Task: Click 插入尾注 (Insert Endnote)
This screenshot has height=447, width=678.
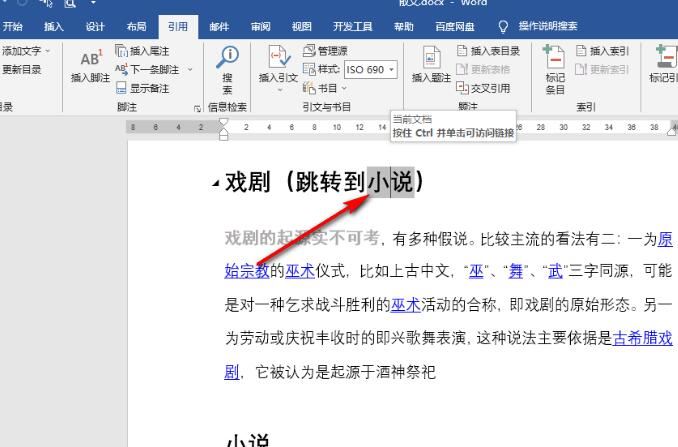Action: click(148, 52)
